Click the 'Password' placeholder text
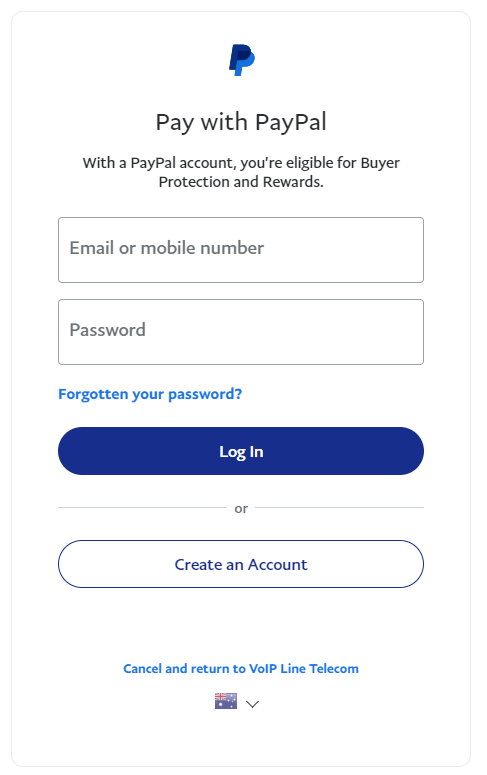Screen dimensions: 487x775 (x=108, y=330)
